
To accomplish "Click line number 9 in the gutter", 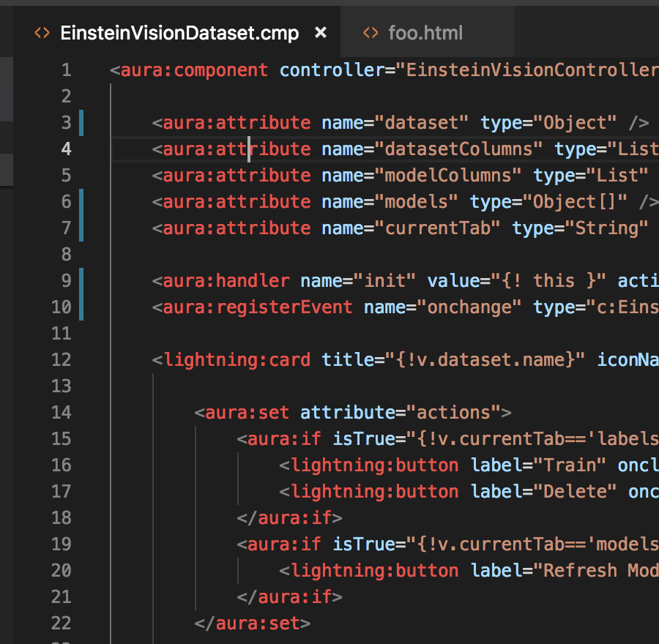I will point(67,280).
